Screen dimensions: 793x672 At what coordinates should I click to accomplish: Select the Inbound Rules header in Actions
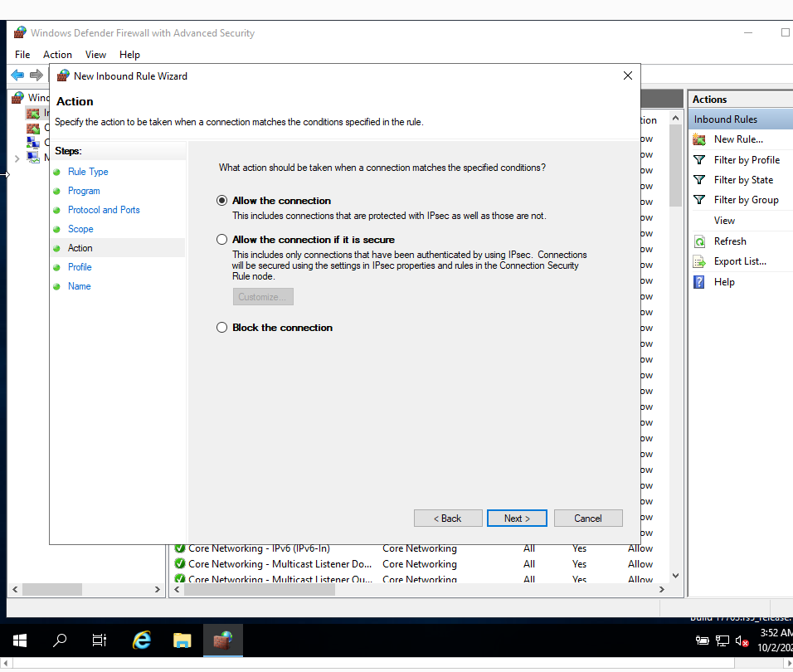click(741, 119)
